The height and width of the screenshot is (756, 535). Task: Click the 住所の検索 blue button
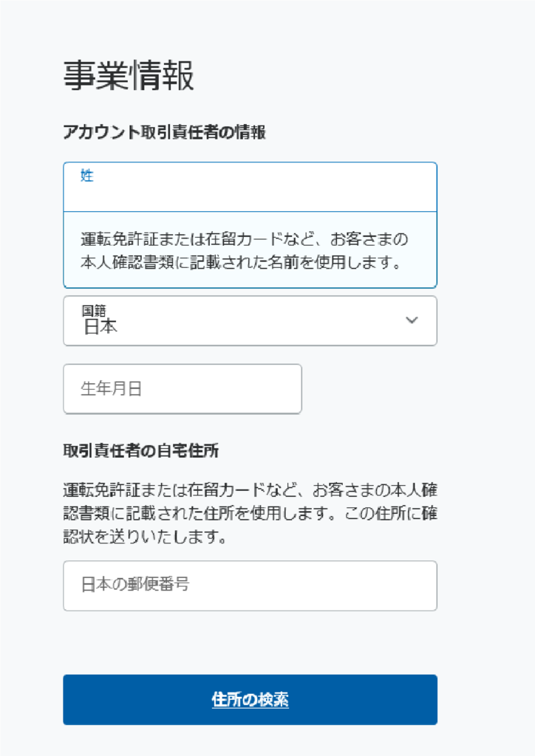coord(250,700)
